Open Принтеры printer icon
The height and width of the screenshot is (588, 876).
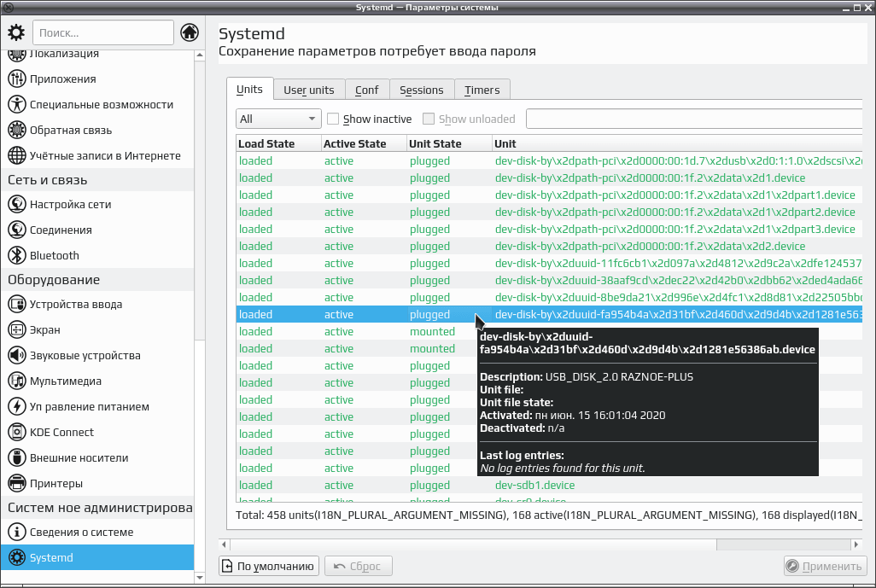pyautogui.click(x=17, y=484)
